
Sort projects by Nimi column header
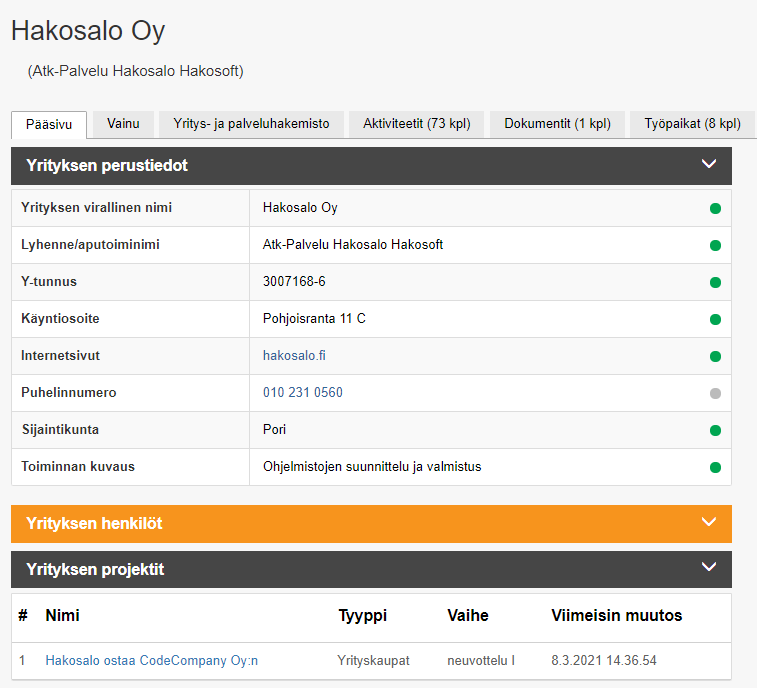[62, 616]
